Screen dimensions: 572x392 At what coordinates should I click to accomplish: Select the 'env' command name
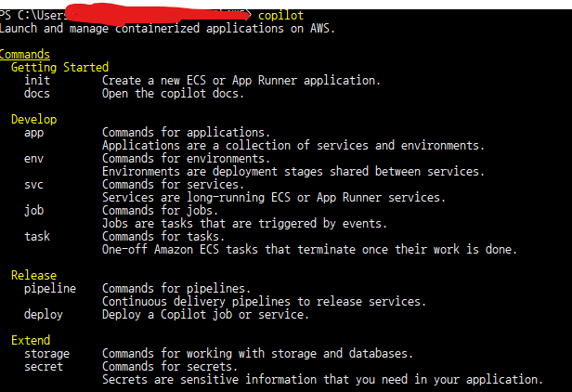[x=34, y=159]
